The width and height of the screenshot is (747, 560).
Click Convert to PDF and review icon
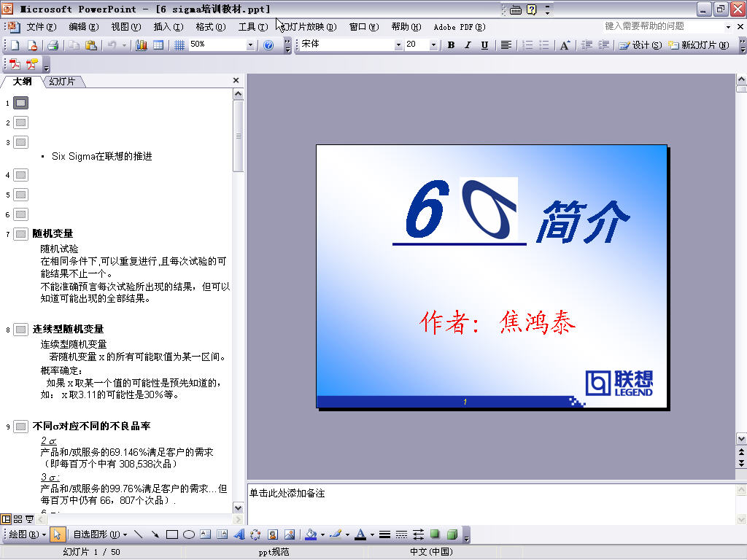point(32,64)
